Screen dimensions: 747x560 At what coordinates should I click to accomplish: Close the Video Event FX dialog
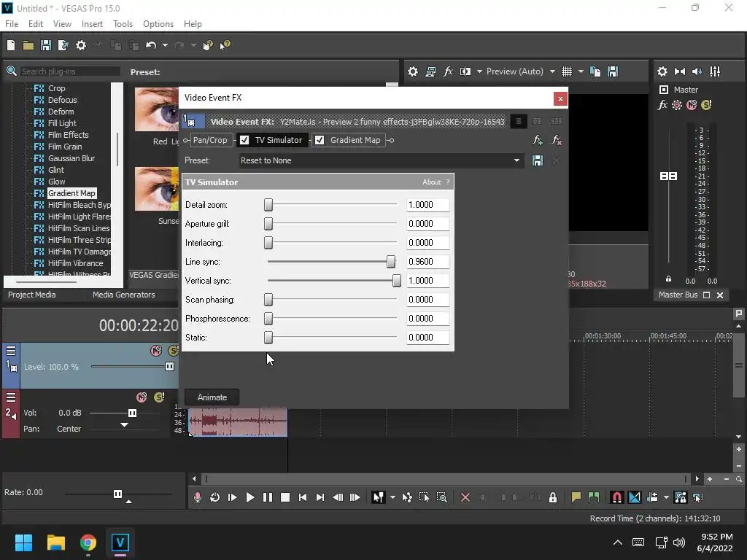point(560,98)
